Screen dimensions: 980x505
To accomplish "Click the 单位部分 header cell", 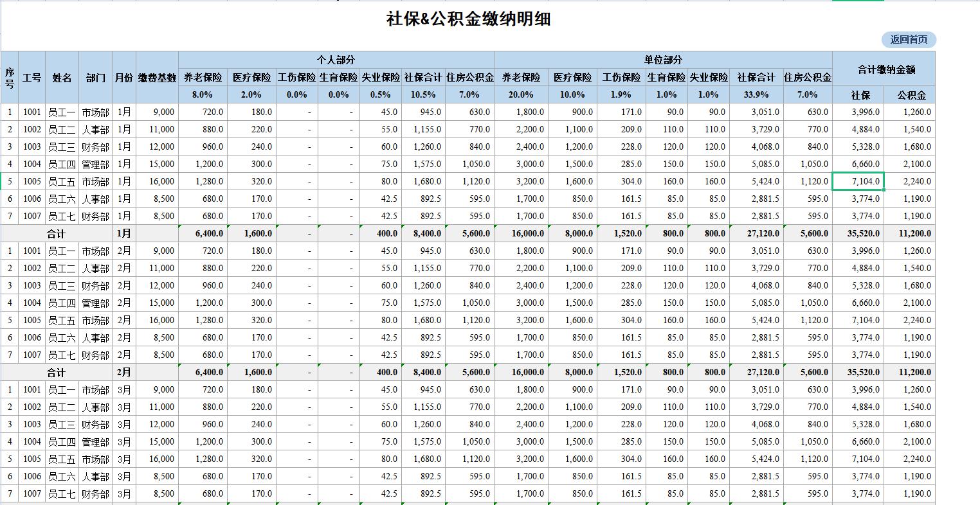I will pos(663,60).
